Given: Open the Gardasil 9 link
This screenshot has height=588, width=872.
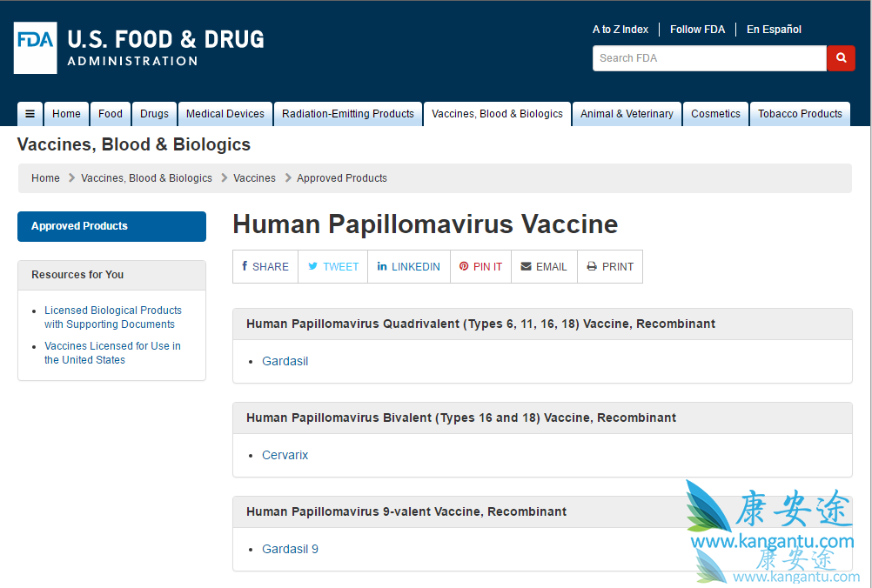Looking at the screenshot, I should 290,549.
